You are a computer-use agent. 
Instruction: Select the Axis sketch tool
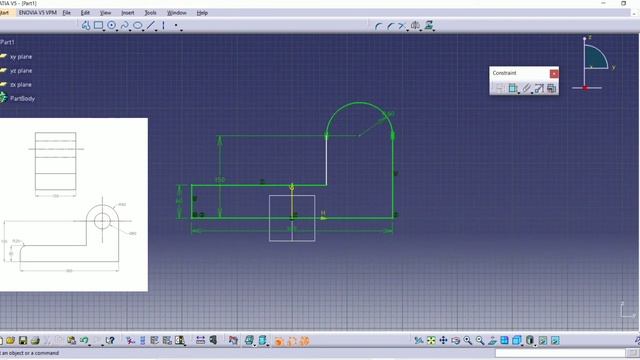click(163, 26)
